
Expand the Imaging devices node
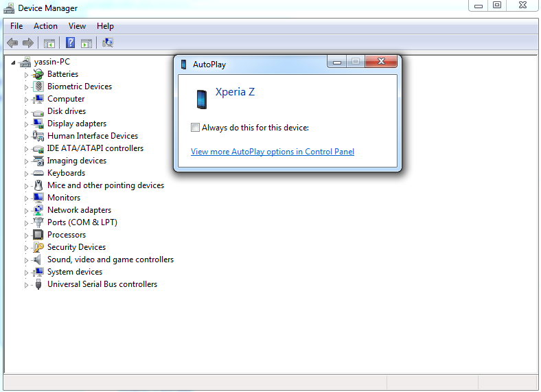point(26,161)
